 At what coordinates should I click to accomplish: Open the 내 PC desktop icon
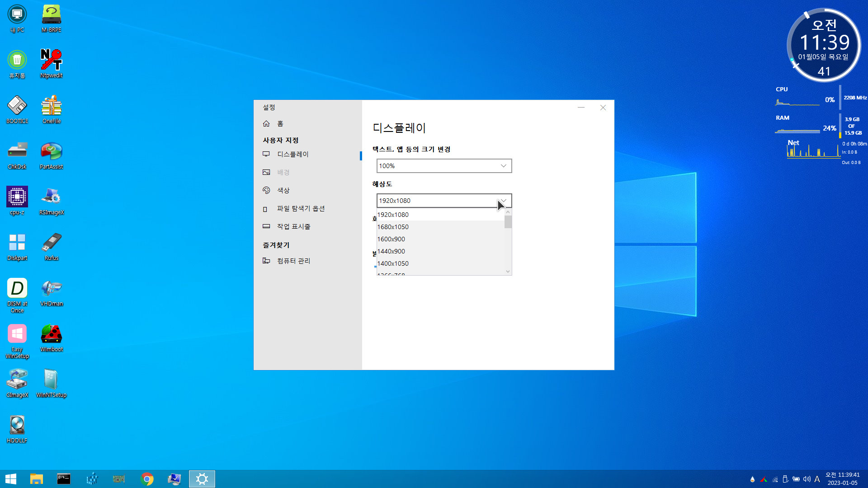17,19
